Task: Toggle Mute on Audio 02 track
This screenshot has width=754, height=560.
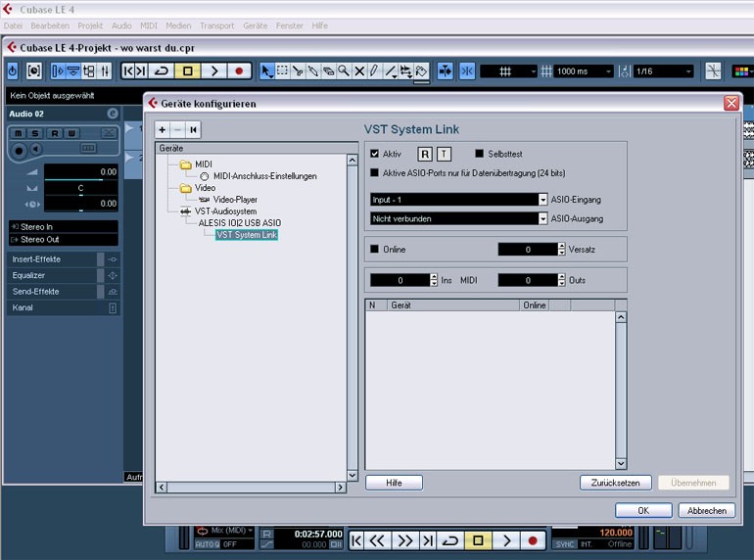Action: tap(18, 133)
